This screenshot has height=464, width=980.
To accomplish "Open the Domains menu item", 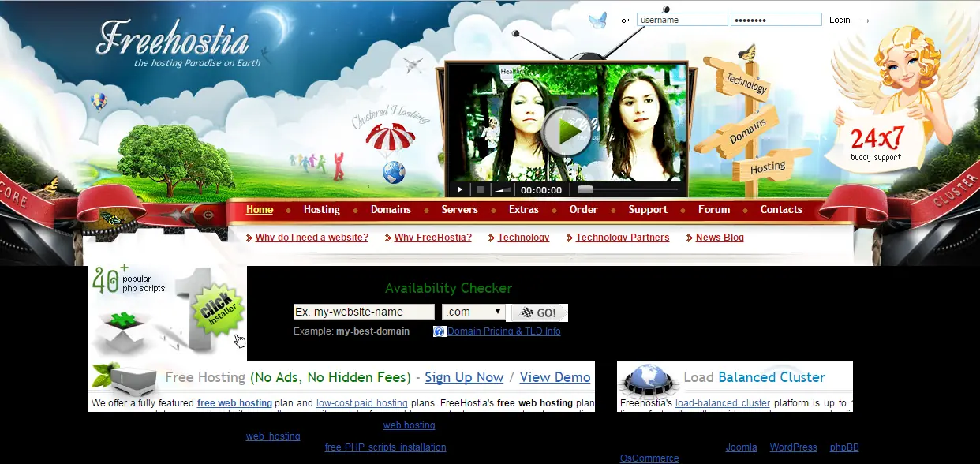I will click(x=391, y=210).
